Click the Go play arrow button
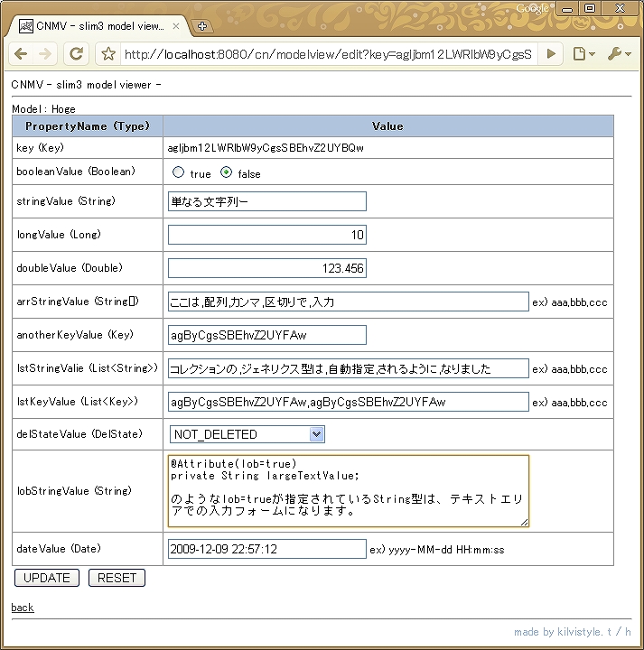Screen dimensions: 644x650 [x=551, y=54]
